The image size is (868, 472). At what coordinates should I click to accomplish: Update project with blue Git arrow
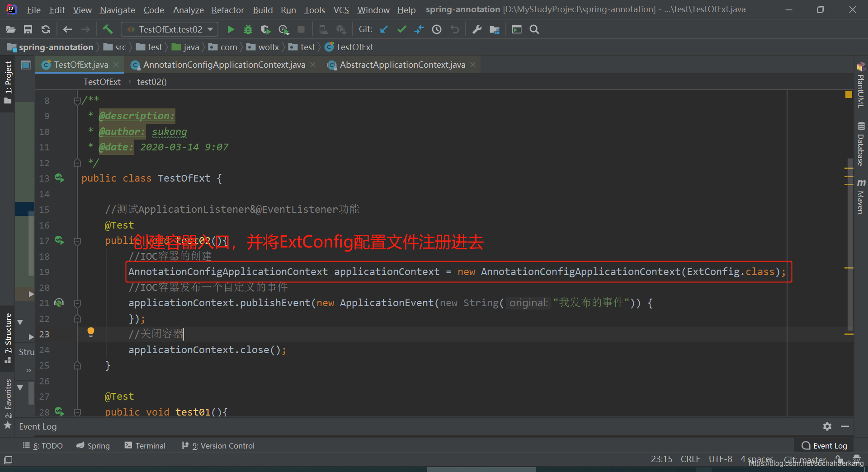384,30
